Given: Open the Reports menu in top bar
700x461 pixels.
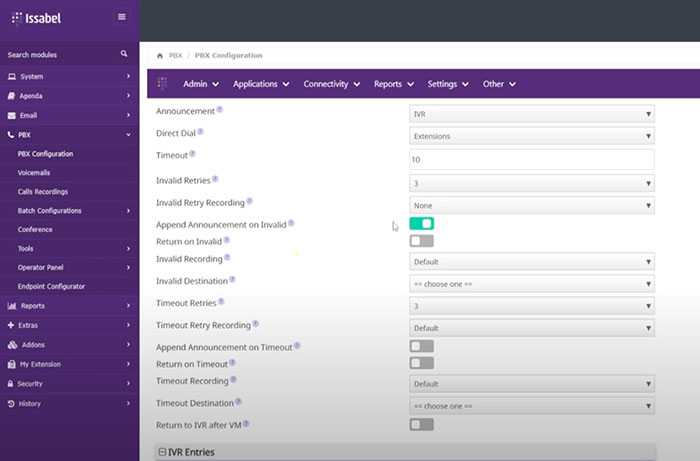Looking at the screenshot, I should pyautogui.click(x=394, y=84).
